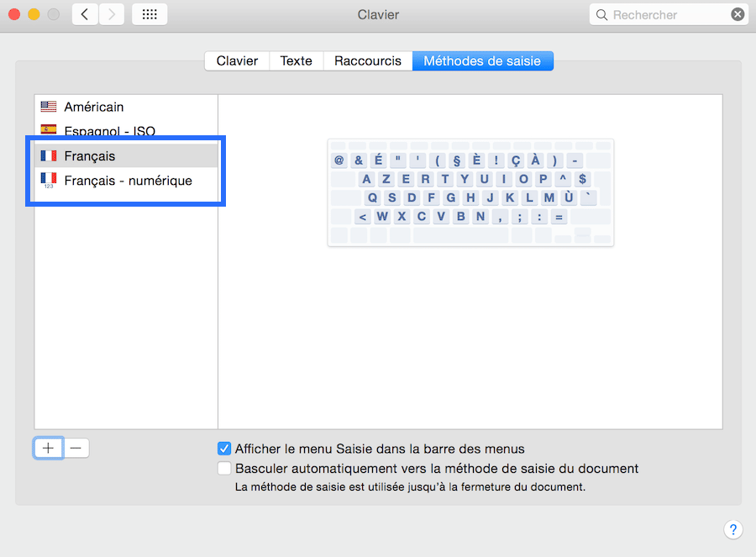Click the $ key in keyboard preview
This screenshot has height=557, width=756.
[582, 179]
